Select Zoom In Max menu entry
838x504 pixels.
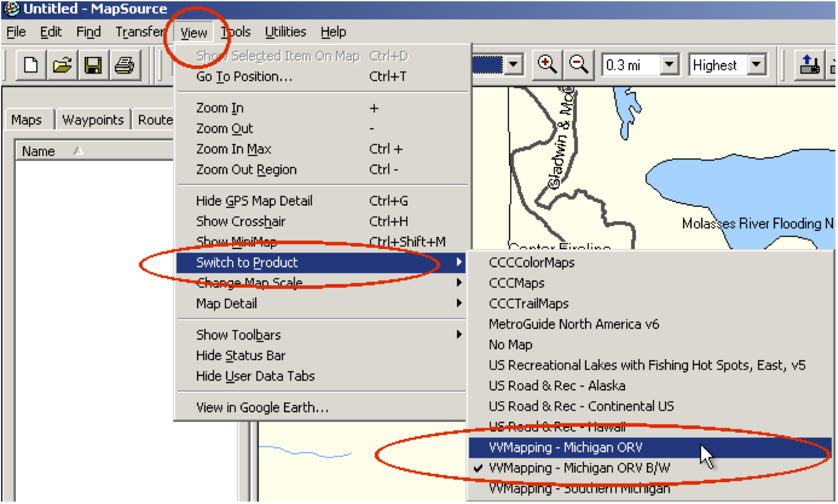(321, 149)
